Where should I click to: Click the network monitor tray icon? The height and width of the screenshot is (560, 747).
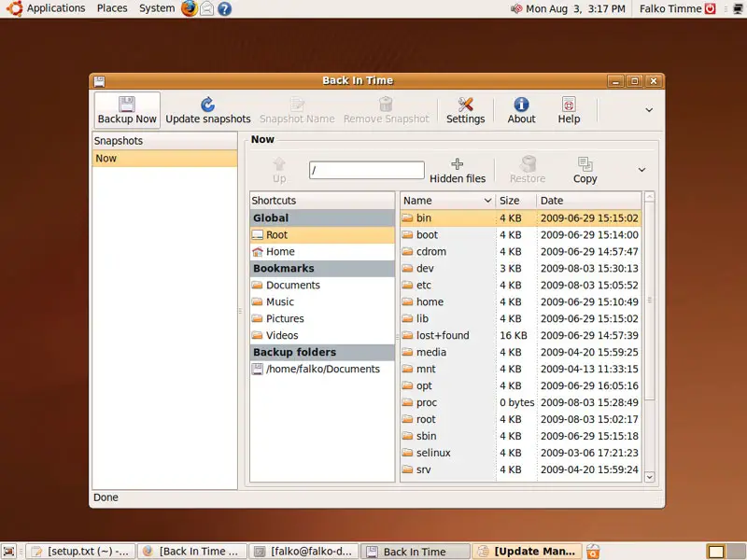(738, 8)
